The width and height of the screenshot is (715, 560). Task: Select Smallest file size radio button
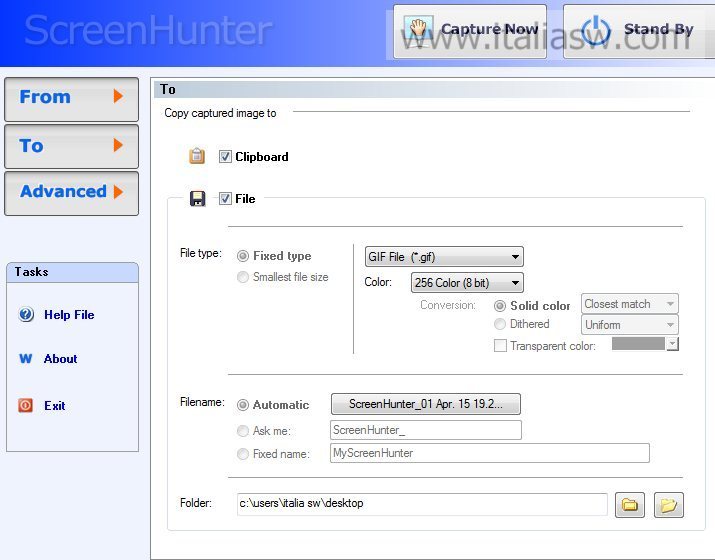tap(243, 277)
